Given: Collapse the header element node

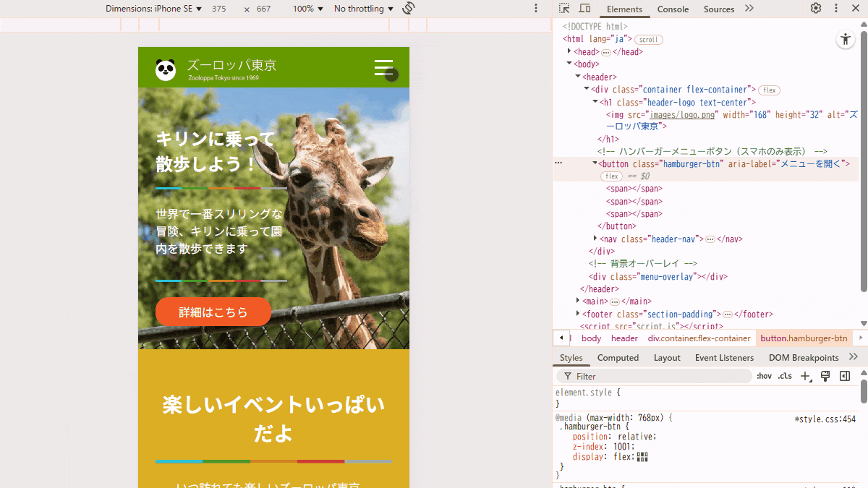Looking at the screenshot, I should [578, 76].
